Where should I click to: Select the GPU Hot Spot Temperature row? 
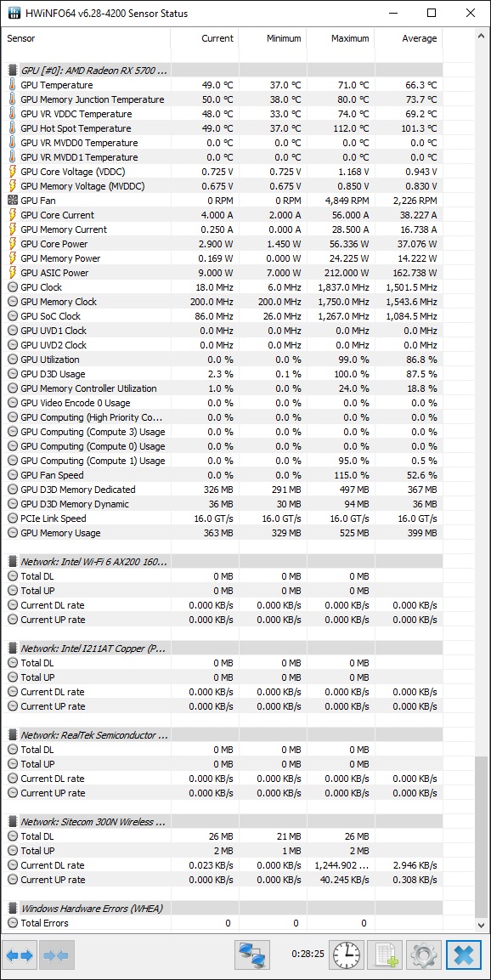click(x=225, y=128)
